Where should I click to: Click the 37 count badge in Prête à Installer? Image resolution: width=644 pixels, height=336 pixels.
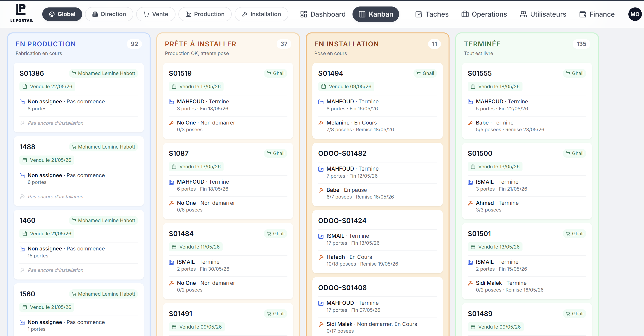tap(284, 44)
